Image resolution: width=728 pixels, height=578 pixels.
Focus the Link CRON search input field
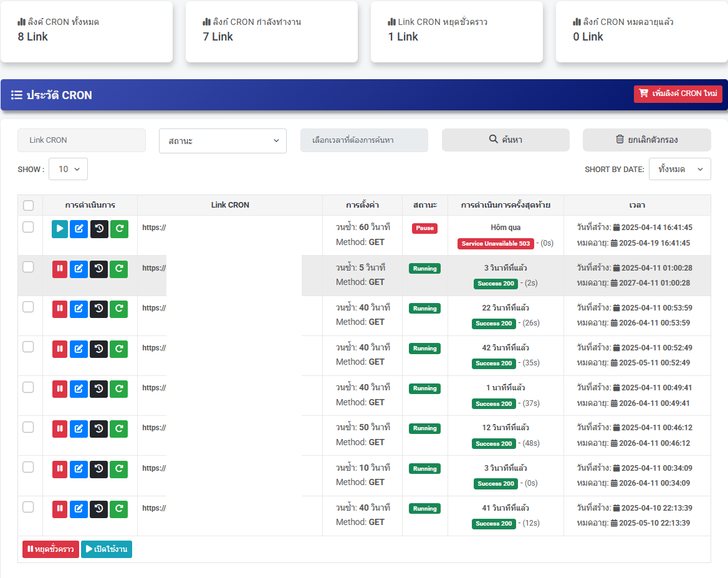[81, 140]
